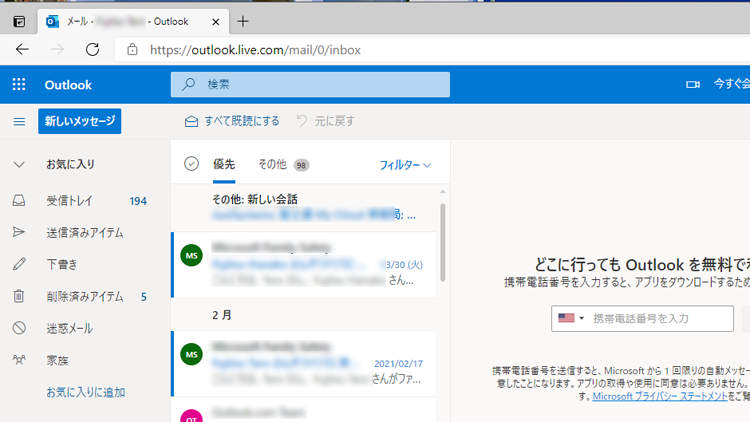Click the pencil icon beside 下書き
Image resolution: width=750 pixels, height=422 pixels.
(x=19, y=264)
